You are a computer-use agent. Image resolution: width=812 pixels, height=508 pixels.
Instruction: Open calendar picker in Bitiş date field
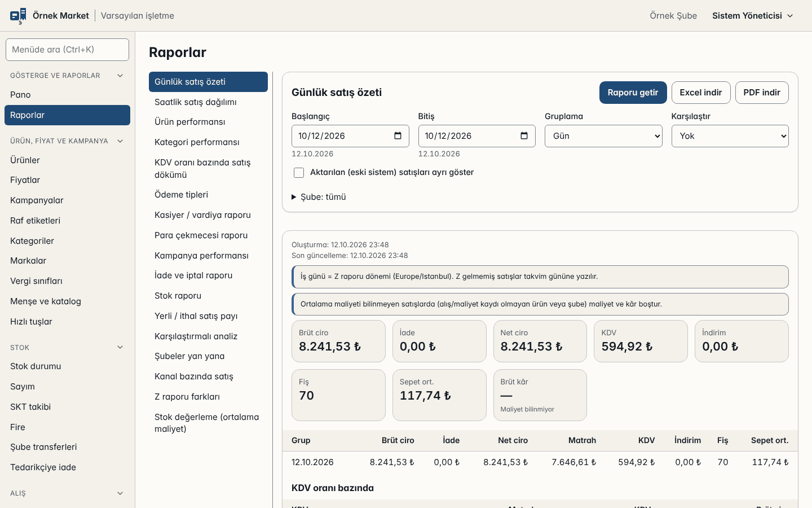(x=524, y=136)
